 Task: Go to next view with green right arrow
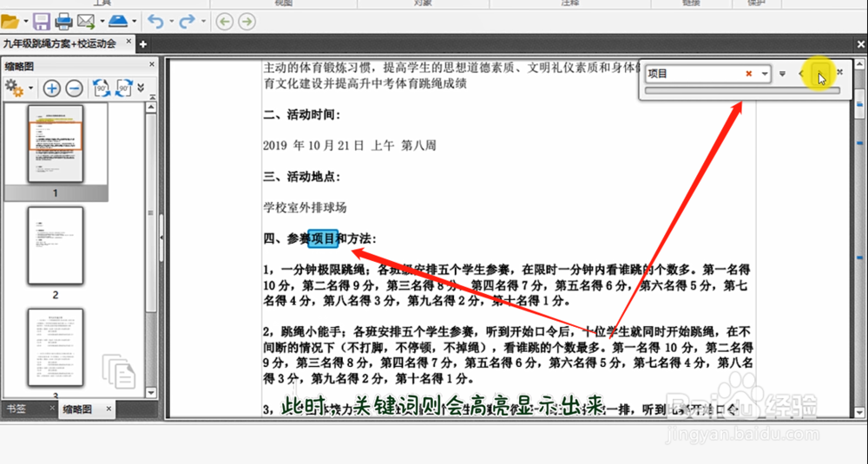click(247, 22)
